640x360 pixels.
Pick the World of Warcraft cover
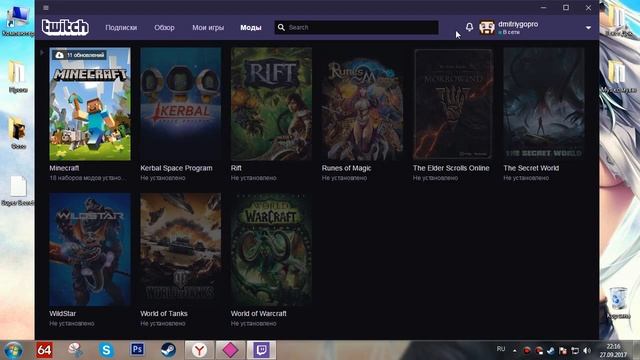point(271,250)
